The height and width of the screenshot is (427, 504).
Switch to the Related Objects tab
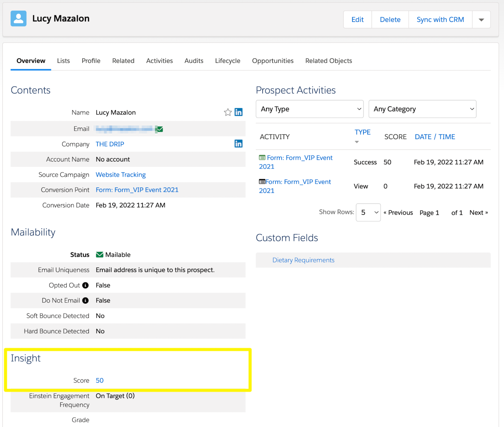[x=329, y=61]
